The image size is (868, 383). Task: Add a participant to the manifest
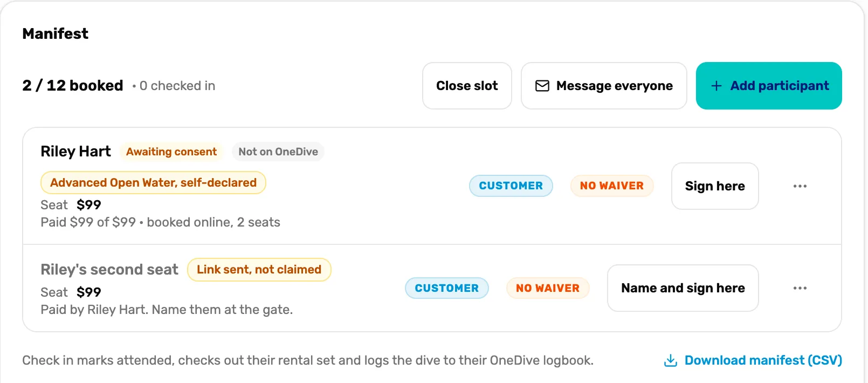769,86
